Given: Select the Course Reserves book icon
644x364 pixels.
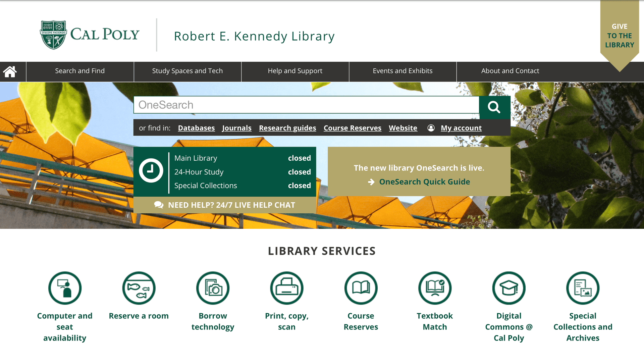Looking at the screenshot, I should [x=361, y=288].
